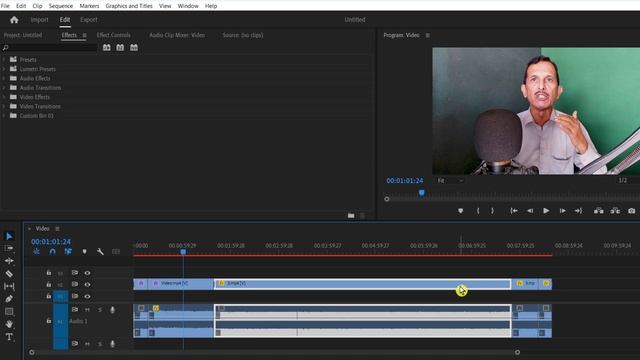Open the Markers menu
The height and width of the screenshot is (360, 640).
coord(89,6)
